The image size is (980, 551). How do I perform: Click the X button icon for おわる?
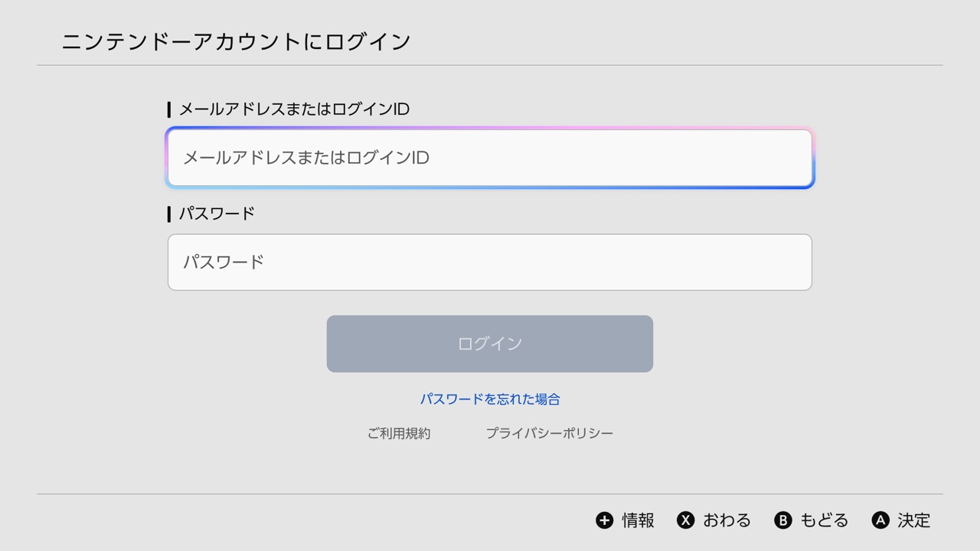coord(685,520)
